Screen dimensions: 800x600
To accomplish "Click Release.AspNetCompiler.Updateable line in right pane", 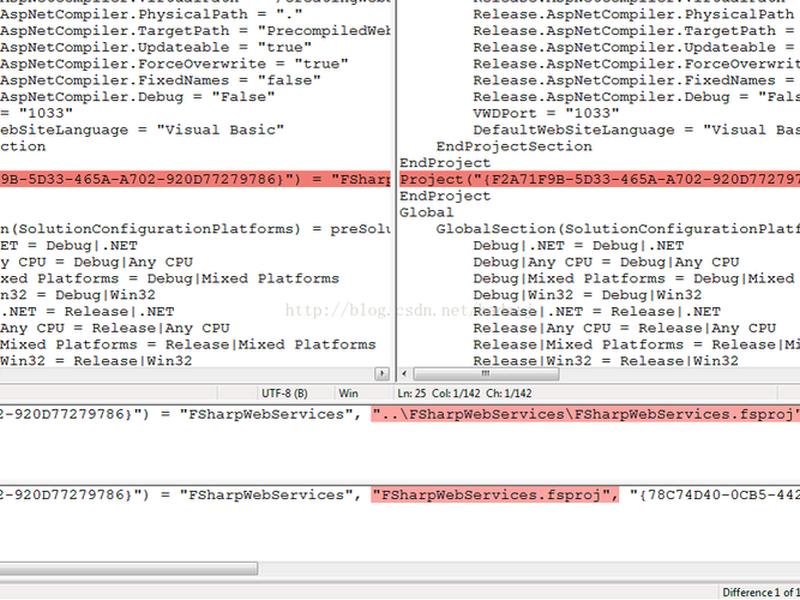I will (x=636, y=47).
